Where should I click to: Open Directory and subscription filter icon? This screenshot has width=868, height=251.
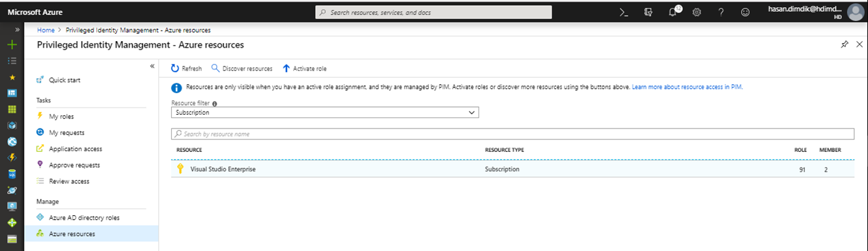click(x=648, y=12)
